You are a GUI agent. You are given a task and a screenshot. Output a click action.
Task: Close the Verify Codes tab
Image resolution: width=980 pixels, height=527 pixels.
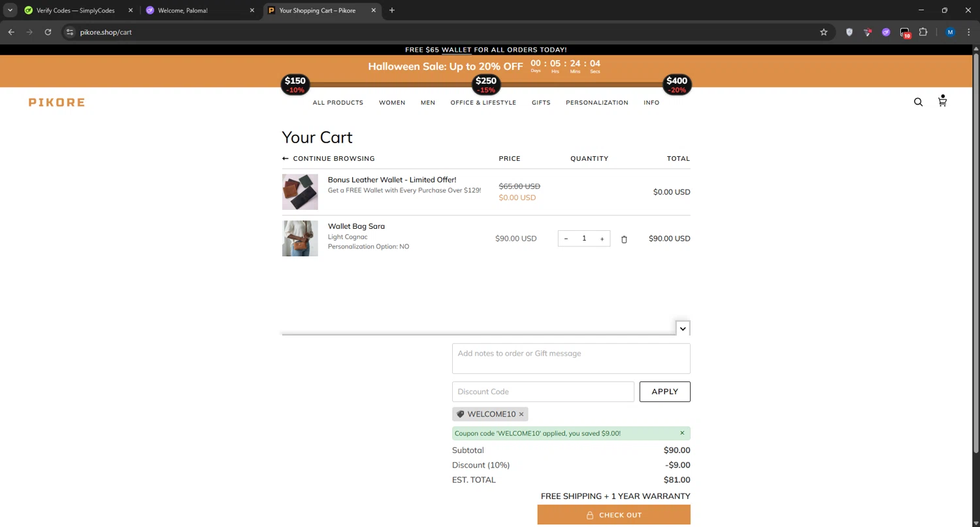[x=131, y=10]
